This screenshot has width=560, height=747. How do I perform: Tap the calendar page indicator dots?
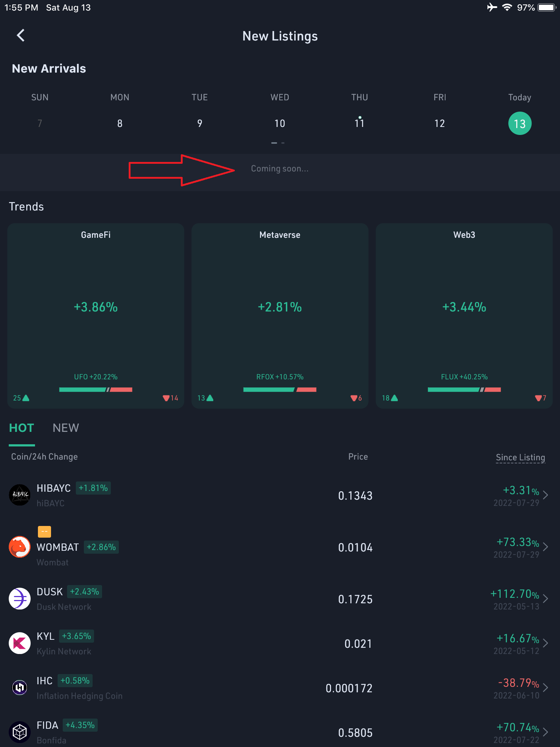click(278, 143)
